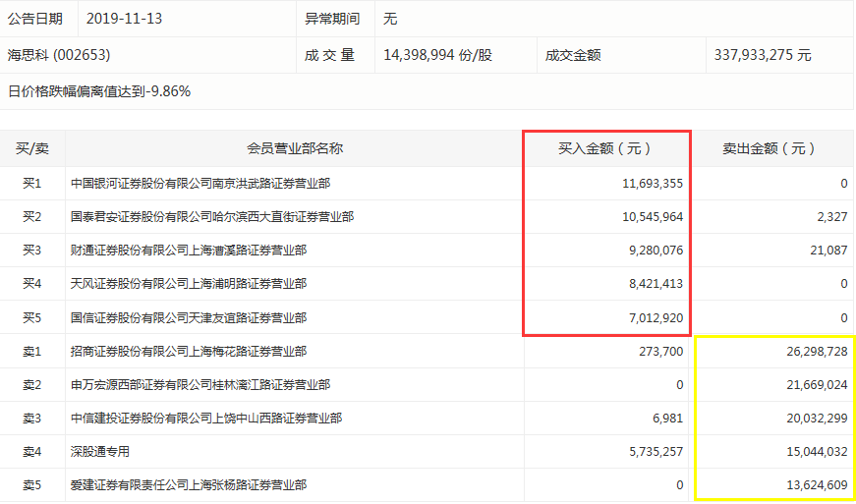The height and width of the screenshot is (504, 856).
Task: Click sell amount 21,669,024
Action: 818,385
